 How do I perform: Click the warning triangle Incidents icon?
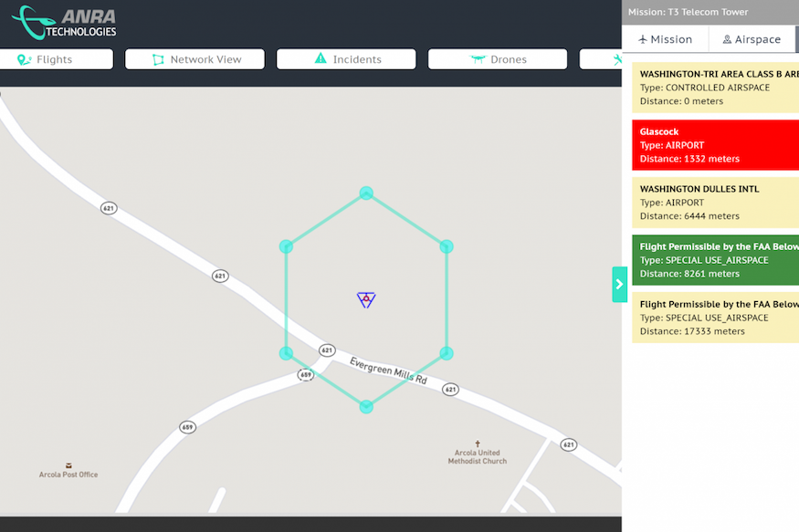[321, 58]
